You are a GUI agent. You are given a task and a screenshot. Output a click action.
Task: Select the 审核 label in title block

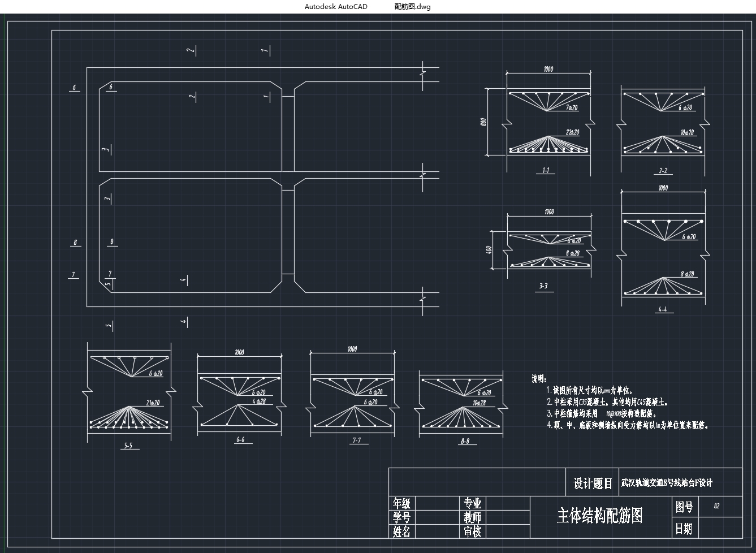[x=472, y=532]
